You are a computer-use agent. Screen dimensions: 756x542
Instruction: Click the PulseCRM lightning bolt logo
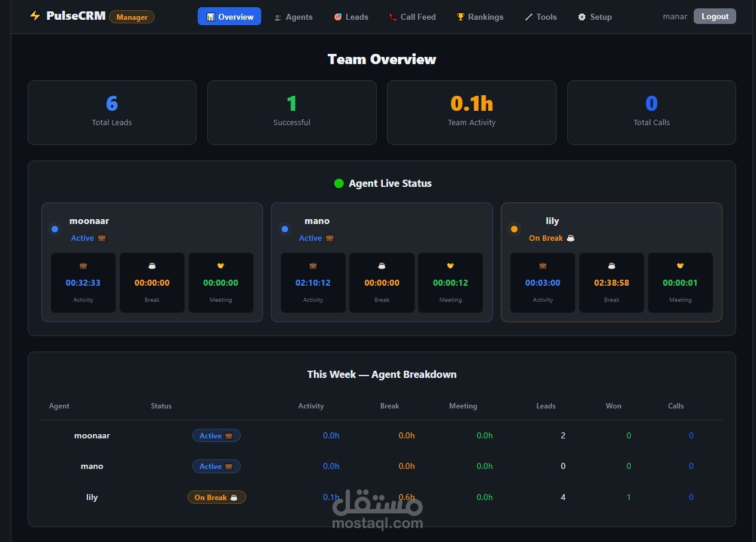point(35,16)
